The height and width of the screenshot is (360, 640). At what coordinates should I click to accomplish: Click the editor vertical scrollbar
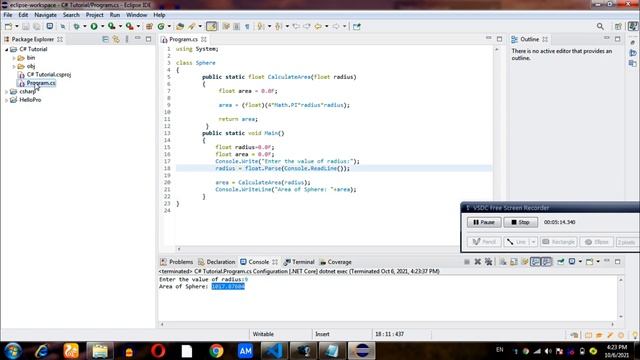(x=497, y=147)
